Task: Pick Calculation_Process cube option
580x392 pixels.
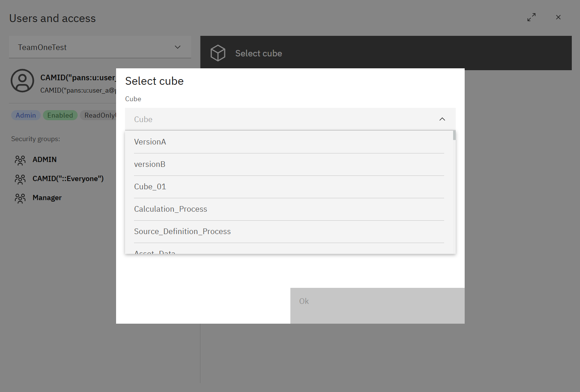Action: pos(171,209)
